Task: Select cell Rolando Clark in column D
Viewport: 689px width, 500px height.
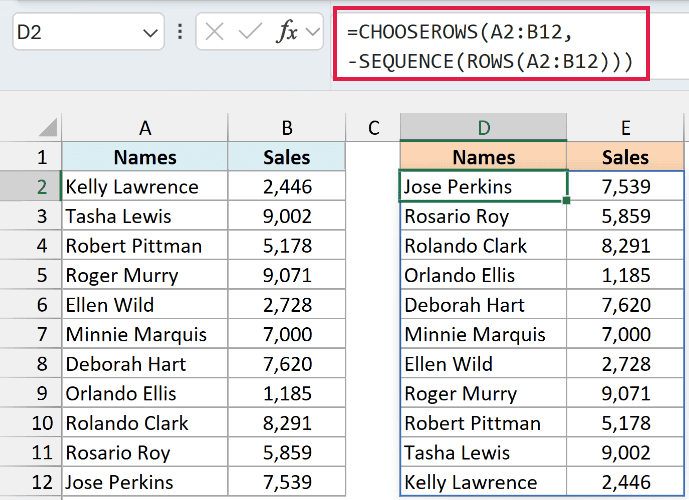Action: click(483, 246)
